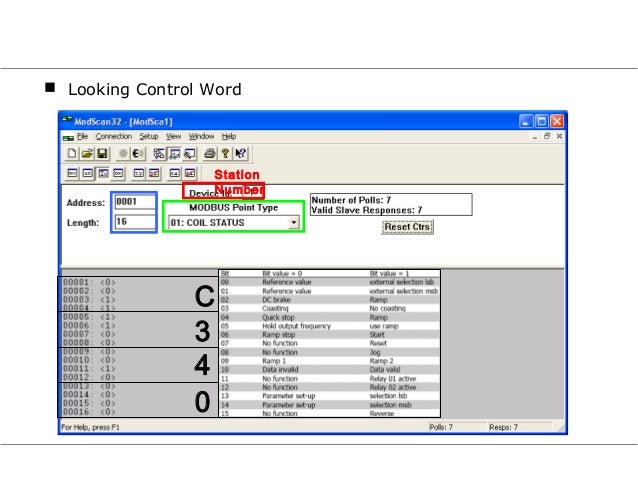Viewport: 638px width, 479px height.
Task: Select coil row 00014: <0>
Action: point(90,394)
